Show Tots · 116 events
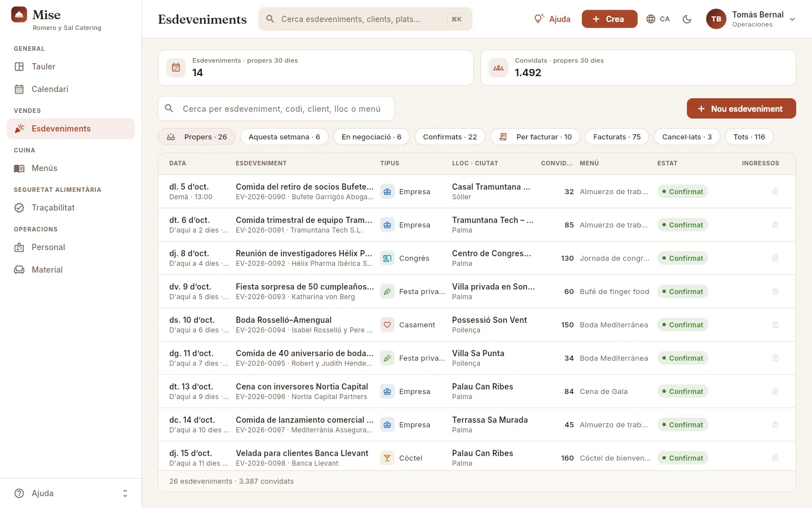812x508 pixels. (x=749, y=137)
